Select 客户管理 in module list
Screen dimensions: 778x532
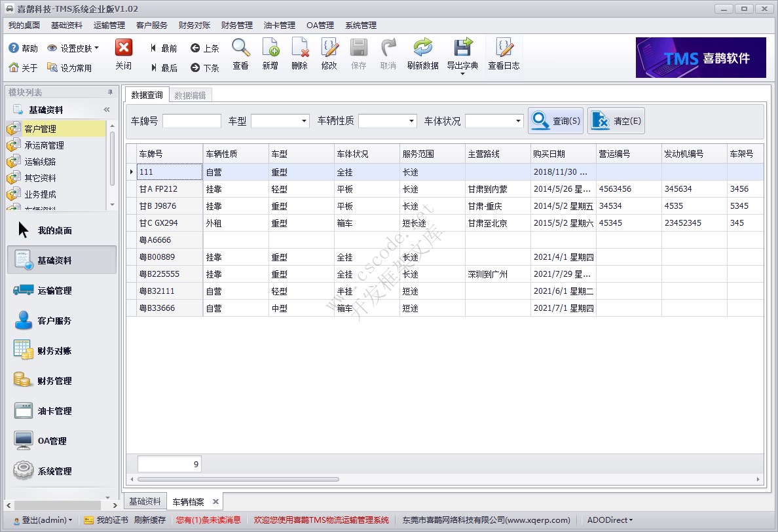coord(56,129)
